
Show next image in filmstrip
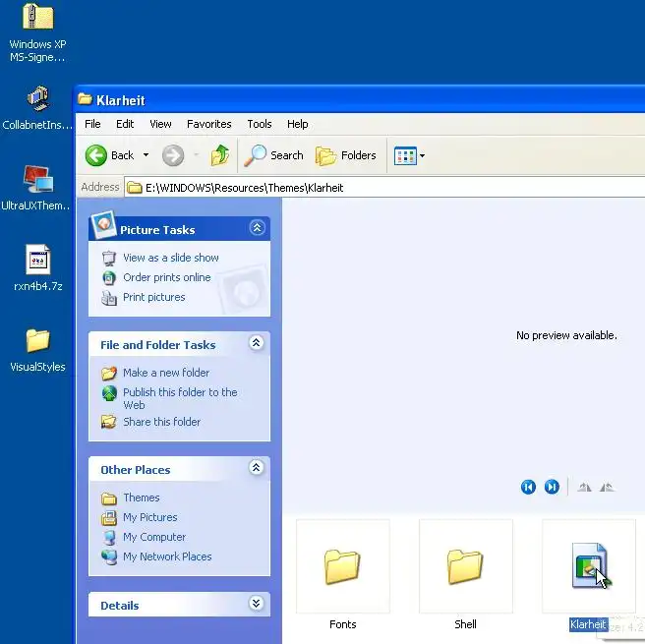(552, 487)
